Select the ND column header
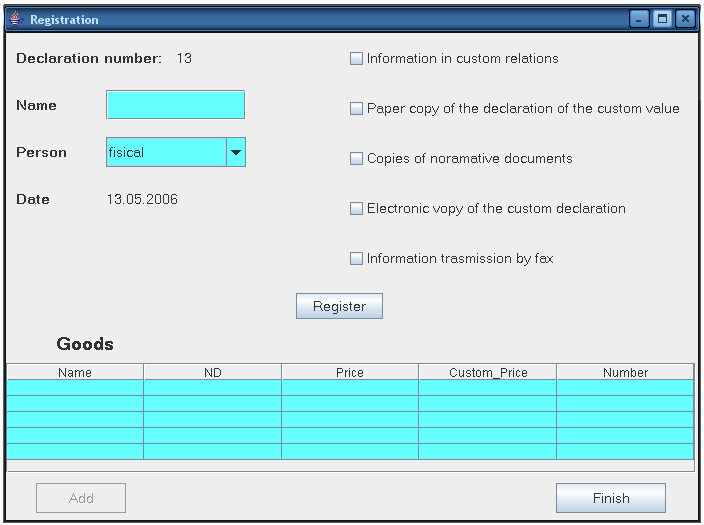The height and width of the screenshot is (525, 704). (212, 372)
